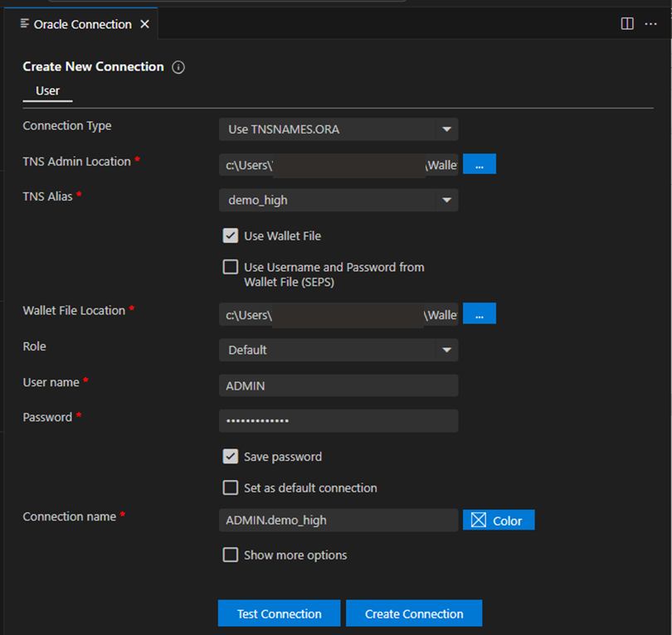Open the Connection Type dropdown

point(446,129)
